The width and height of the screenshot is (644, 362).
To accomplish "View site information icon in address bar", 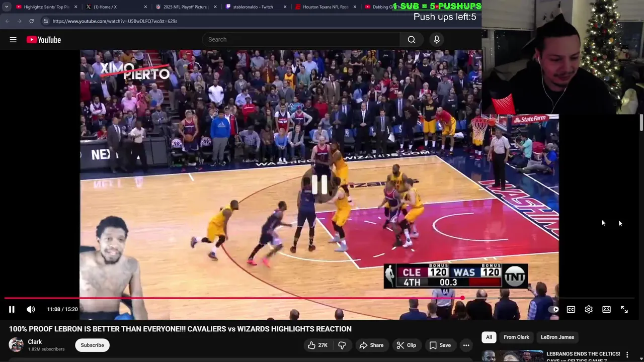I will coord(45,21).
